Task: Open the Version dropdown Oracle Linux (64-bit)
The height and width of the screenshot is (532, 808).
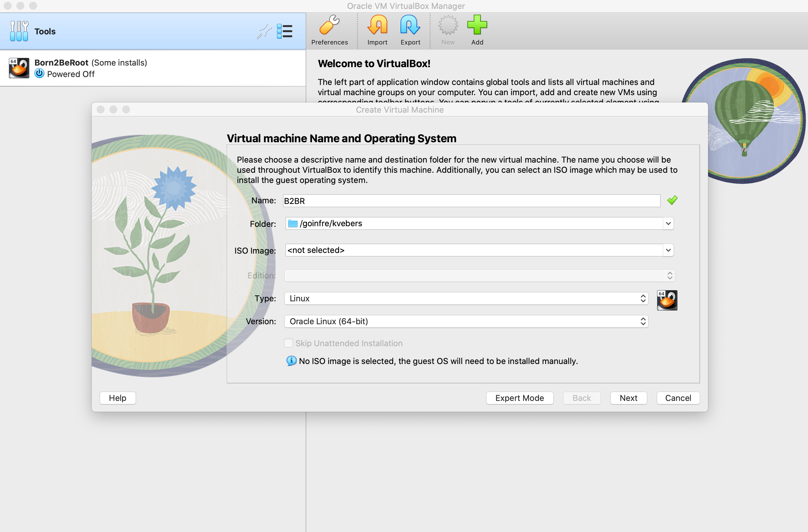Action: pyautogui.click(x=466, y=321)
